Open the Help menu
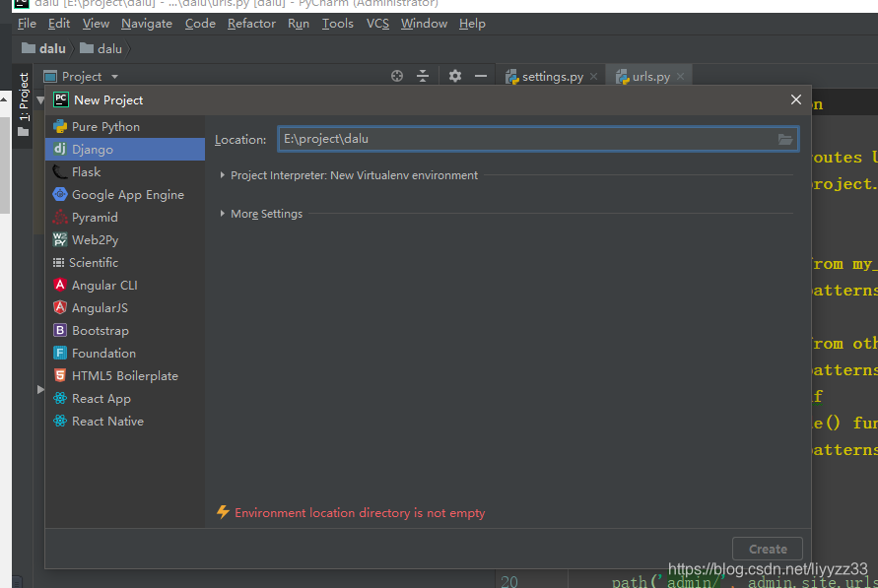The width and height of the screenshot is (878, 588). pyautogui.click(x=472, y=24)
